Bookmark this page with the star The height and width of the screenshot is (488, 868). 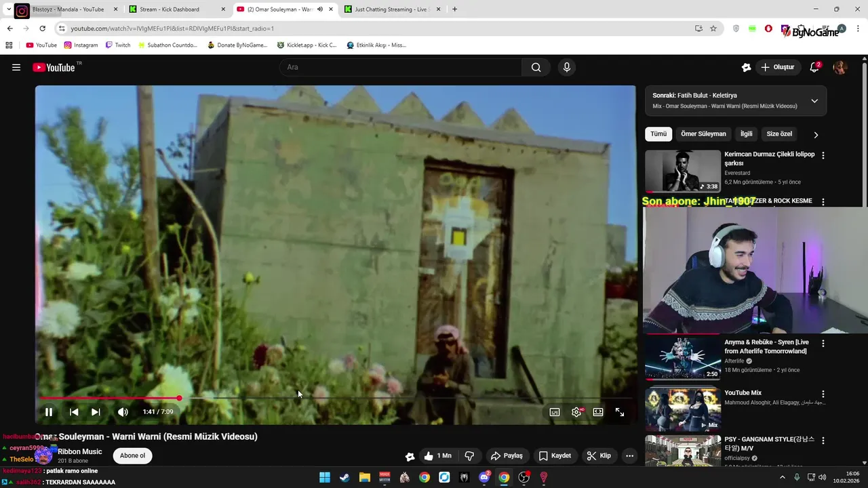tap(713, 28)
